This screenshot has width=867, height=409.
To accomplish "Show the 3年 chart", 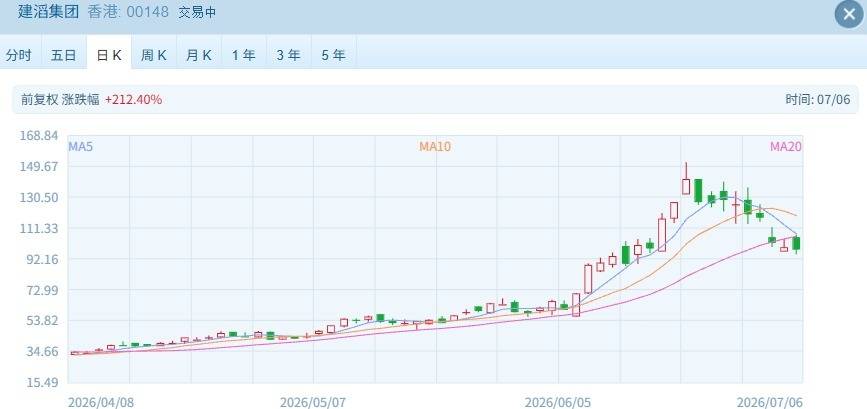I will coord(289,55).
